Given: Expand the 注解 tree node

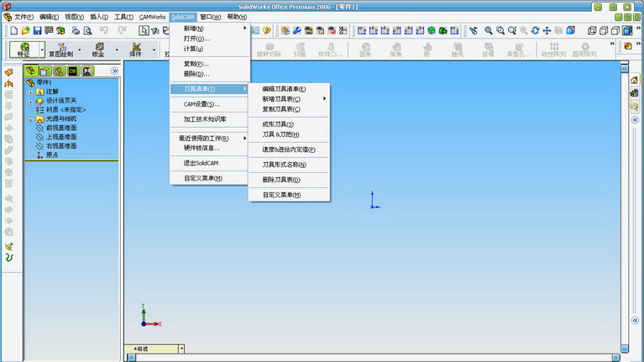Looking at the screenshot, I should tap(31, 92).
